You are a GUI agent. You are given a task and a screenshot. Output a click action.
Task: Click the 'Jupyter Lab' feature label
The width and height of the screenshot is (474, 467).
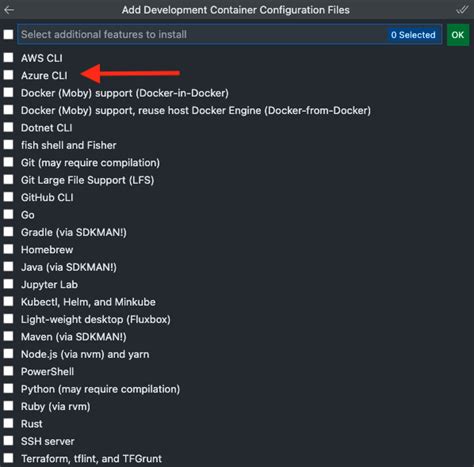(x=49, y=285)
